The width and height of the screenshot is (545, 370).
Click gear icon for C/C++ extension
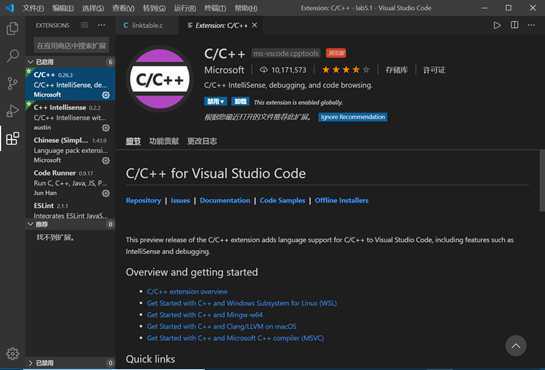106,95
